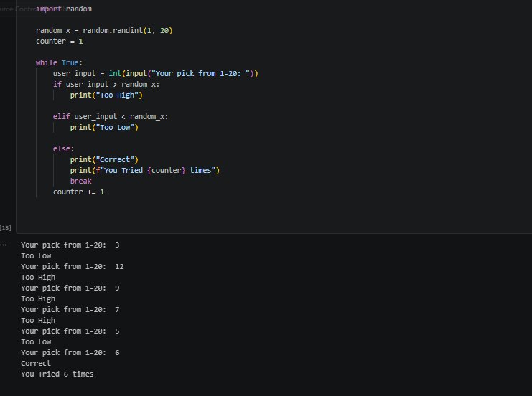Click the 'break' keyword
Viewport: 532px width, 396px height.
pyautogui.click(x=80, y=181)
